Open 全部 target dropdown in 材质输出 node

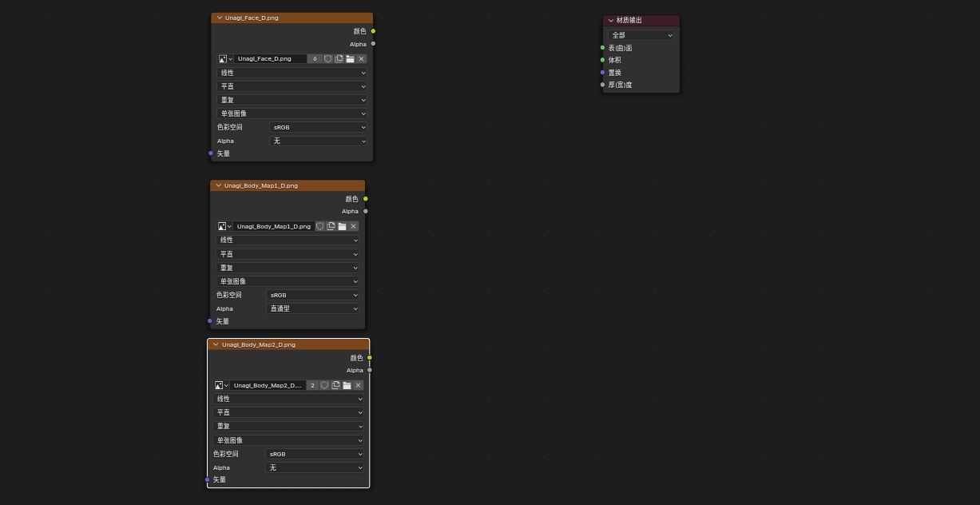coord(641,35)
